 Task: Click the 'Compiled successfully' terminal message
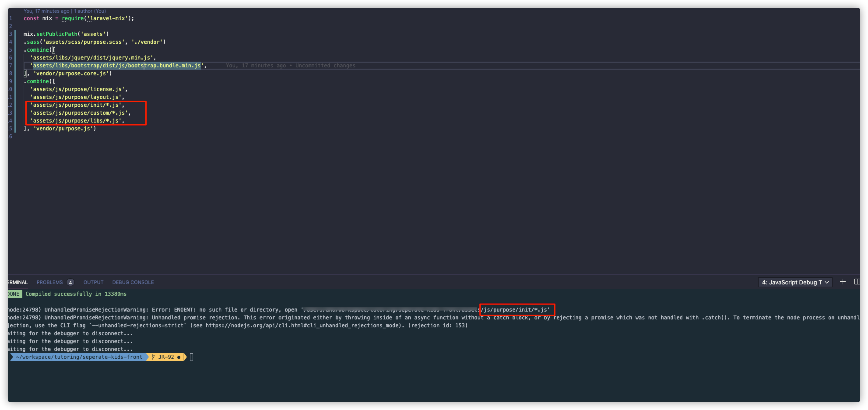click(76, 294)
